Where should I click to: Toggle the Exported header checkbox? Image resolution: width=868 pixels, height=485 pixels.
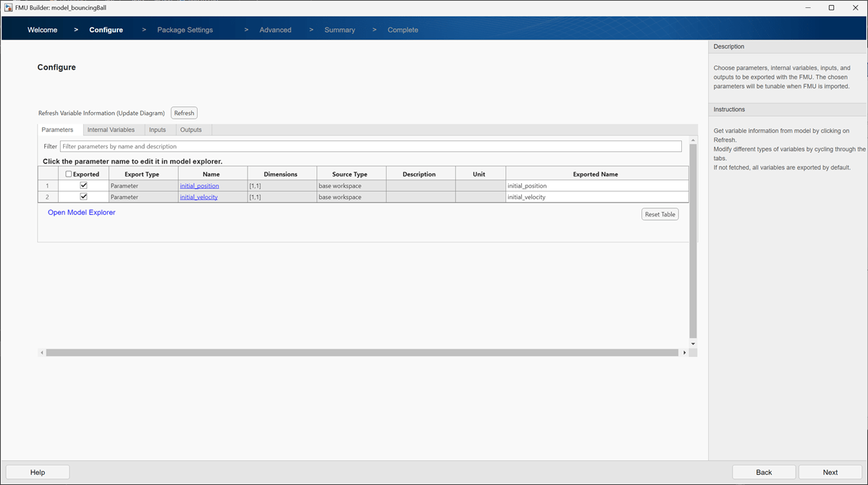pos(69,174)
